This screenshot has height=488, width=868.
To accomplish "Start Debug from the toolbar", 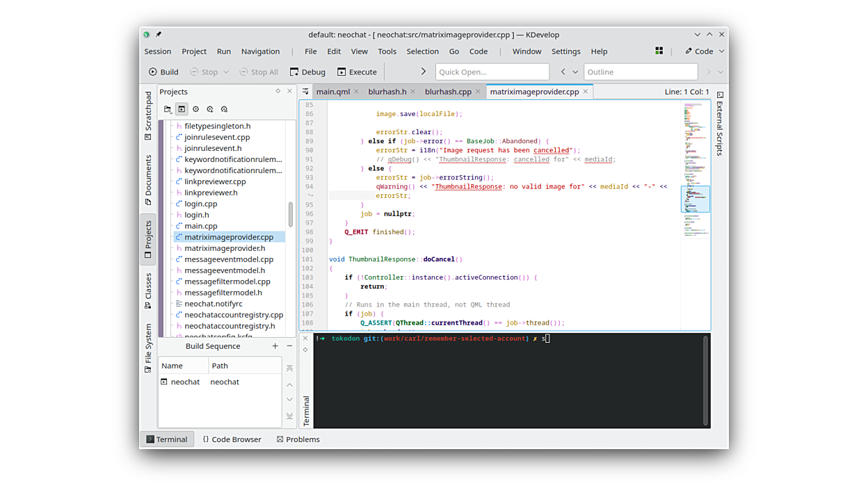I will [307, 72].
